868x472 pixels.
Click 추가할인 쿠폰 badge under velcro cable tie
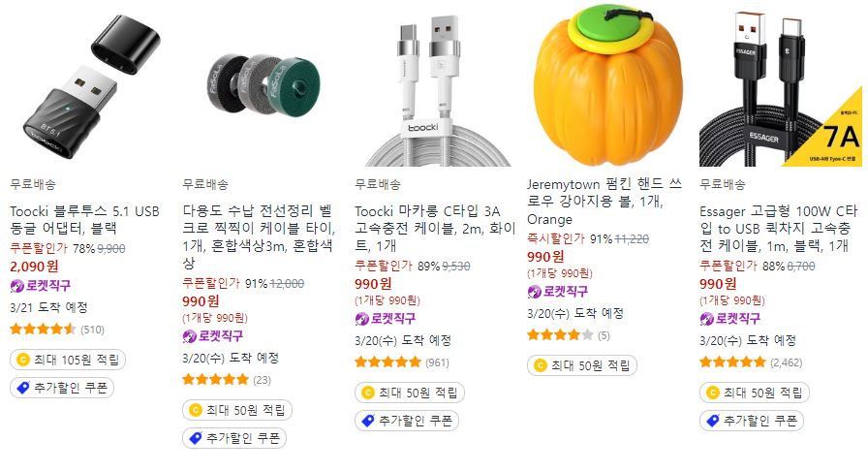click(x=234, y=438)
